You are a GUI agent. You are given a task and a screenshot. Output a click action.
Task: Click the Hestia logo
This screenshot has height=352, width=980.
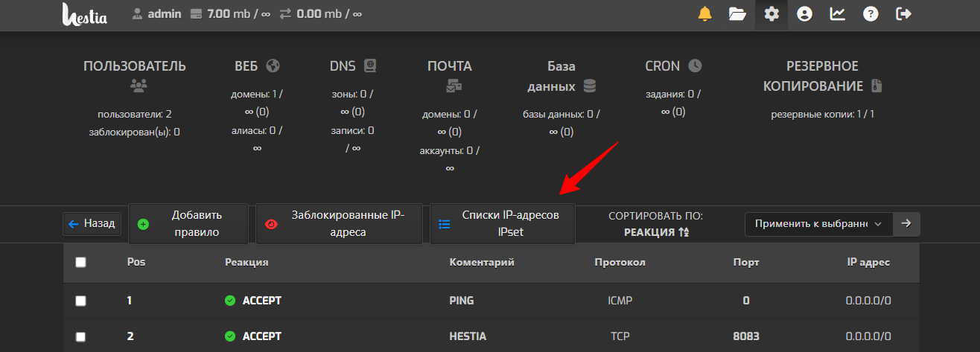click(x=85, y=14)
